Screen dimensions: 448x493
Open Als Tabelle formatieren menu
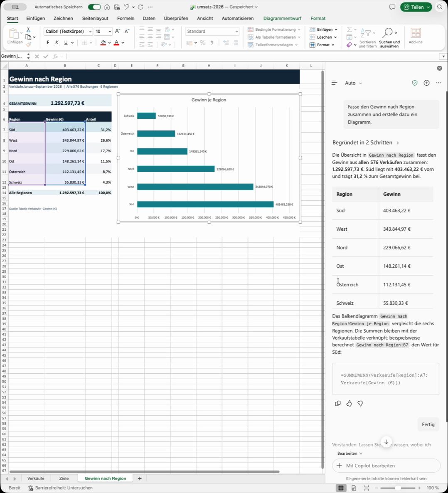pyautogui.click(x=274, y=37)
